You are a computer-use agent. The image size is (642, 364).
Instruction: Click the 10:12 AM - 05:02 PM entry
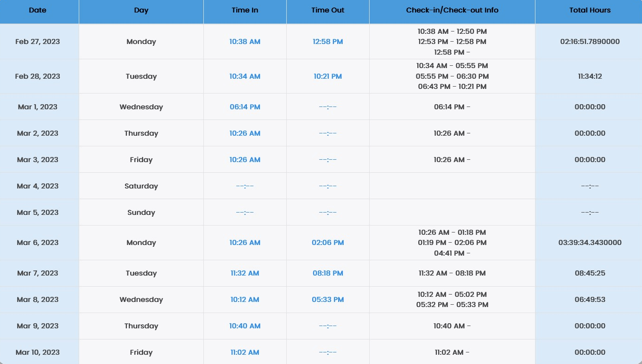pos(452,295)
